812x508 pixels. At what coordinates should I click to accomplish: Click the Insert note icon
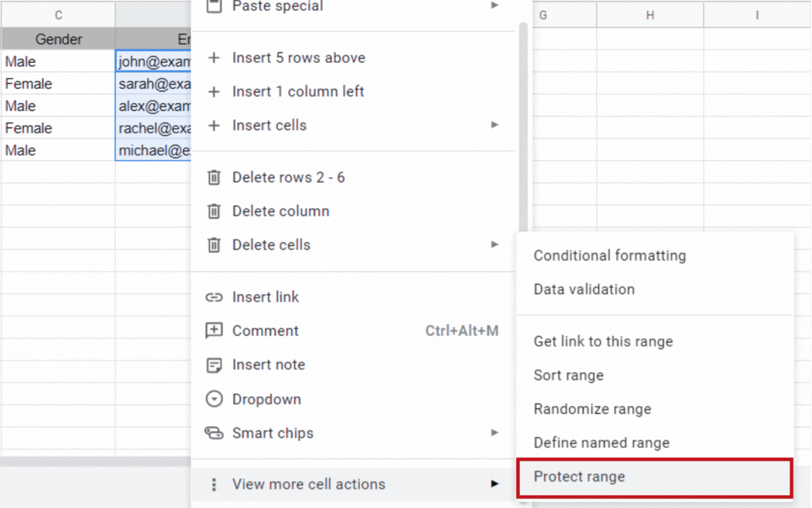(x=214, y=364)
